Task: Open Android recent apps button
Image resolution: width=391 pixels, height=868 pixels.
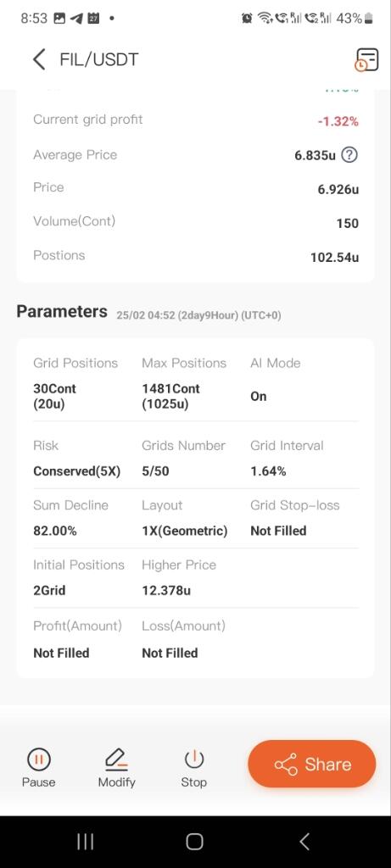Action: pyautogui.click(x=85, y=842)
